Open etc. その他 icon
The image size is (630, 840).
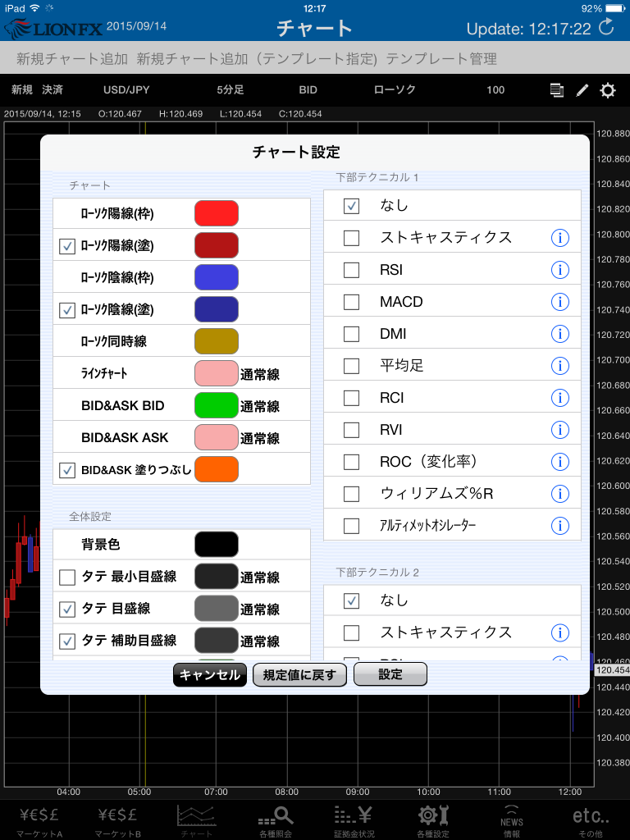(x=591, y=821)
